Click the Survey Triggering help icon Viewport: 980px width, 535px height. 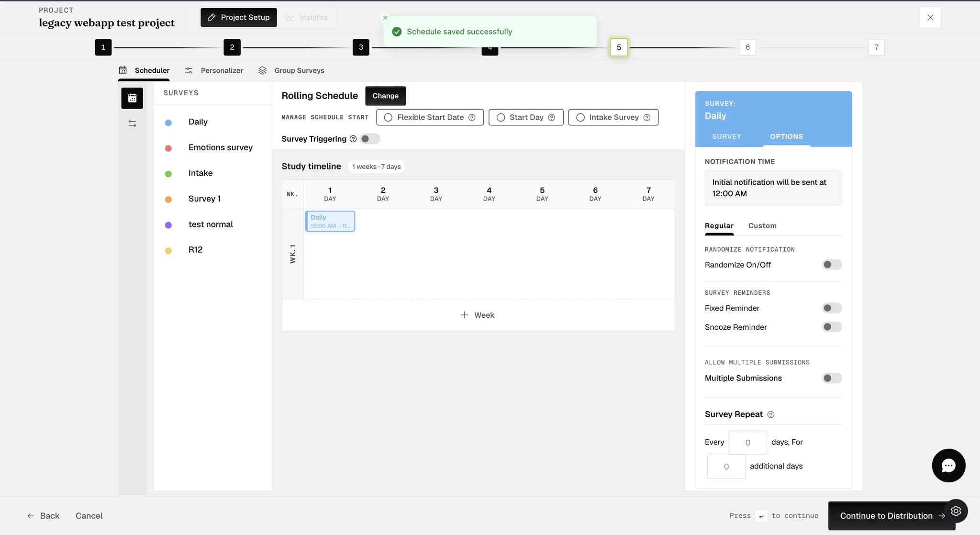point(353,139)
